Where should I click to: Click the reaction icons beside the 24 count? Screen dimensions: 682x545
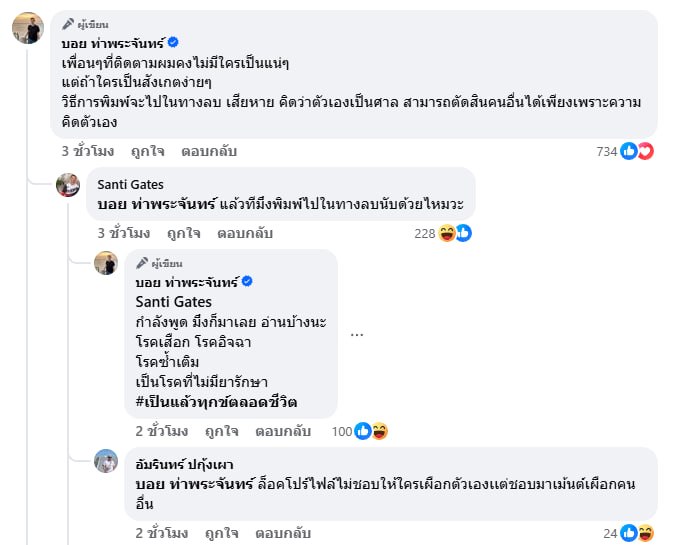[636, 532]
